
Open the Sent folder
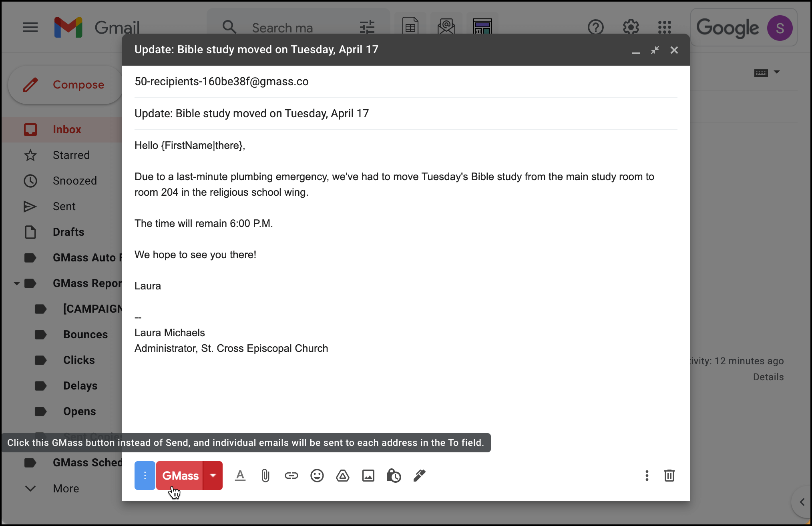(x=62, y=207)
